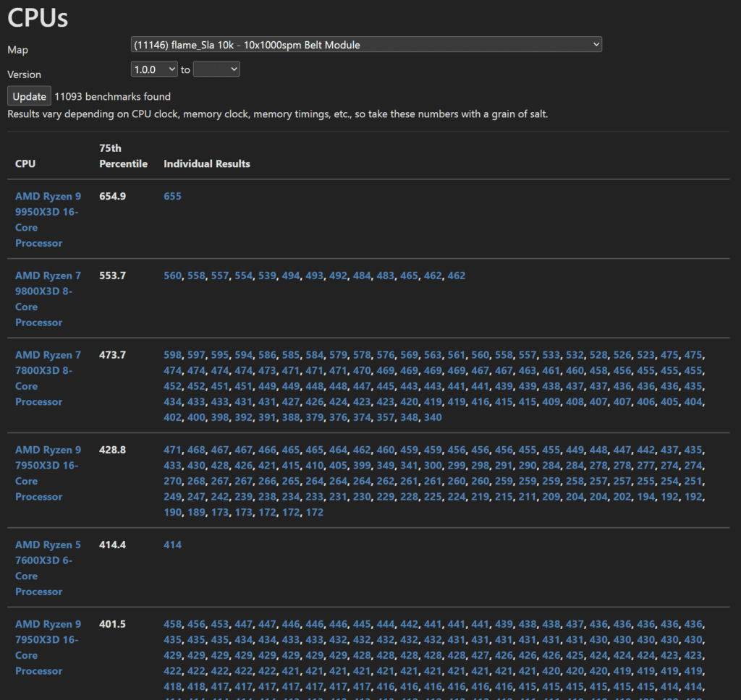The height and width of the screenshot is (700, 741).
Task: Open first result 458 in the 401.5 row
Action: tap(172, 624)
